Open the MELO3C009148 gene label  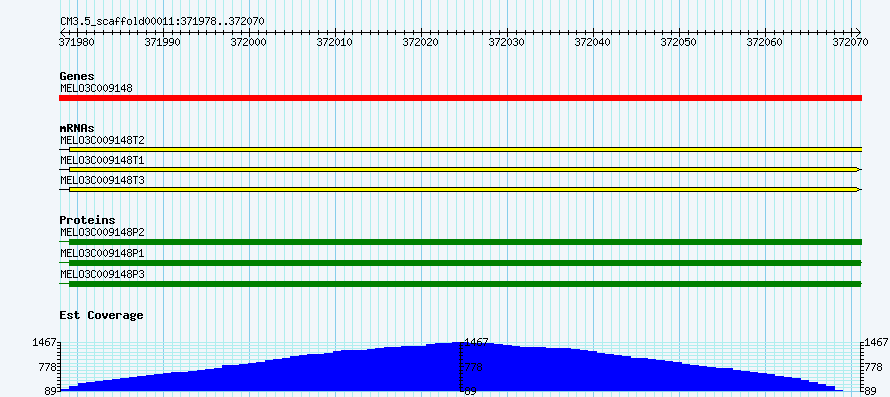click(96, 88)
